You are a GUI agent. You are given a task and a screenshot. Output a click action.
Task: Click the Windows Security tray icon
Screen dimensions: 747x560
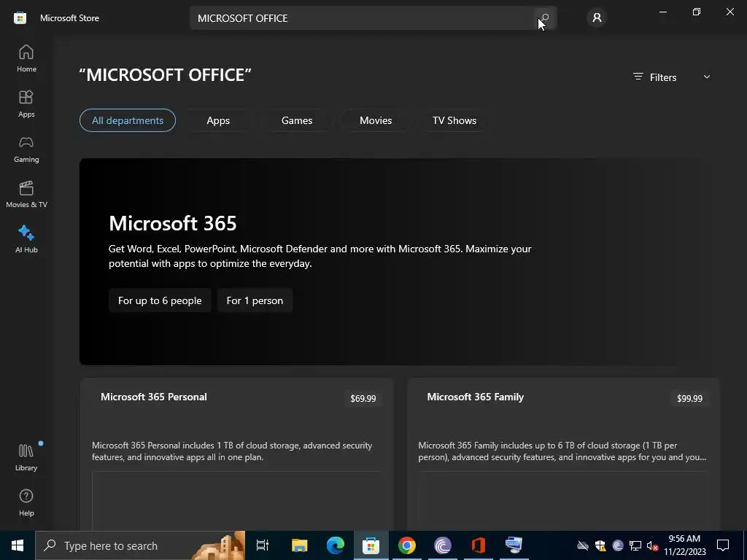[x=600, y=546]
